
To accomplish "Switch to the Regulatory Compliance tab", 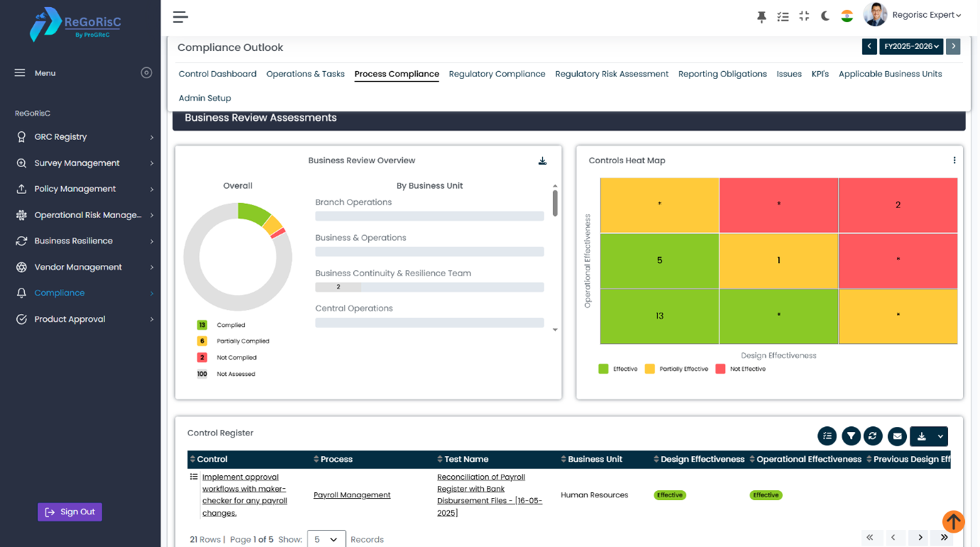I will coord(497,74).
